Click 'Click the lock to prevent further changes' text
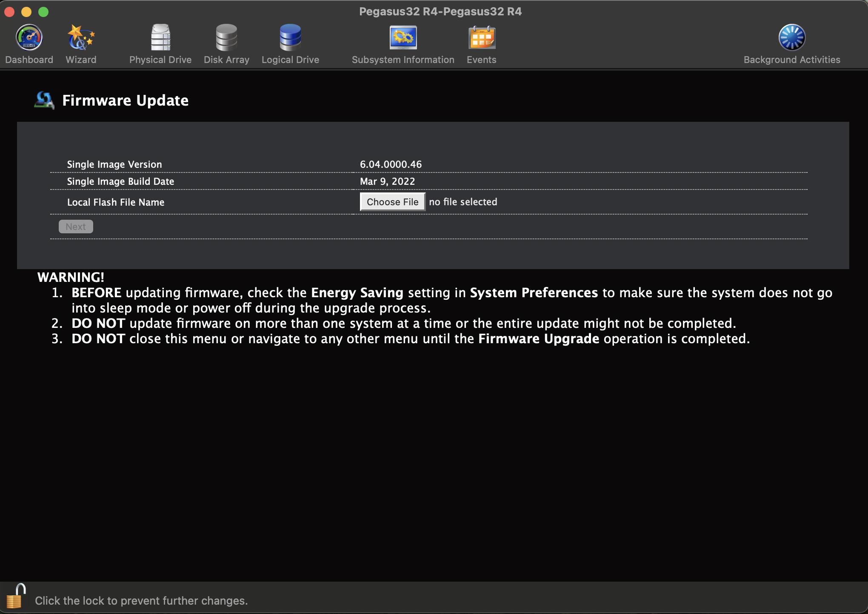 141,601
